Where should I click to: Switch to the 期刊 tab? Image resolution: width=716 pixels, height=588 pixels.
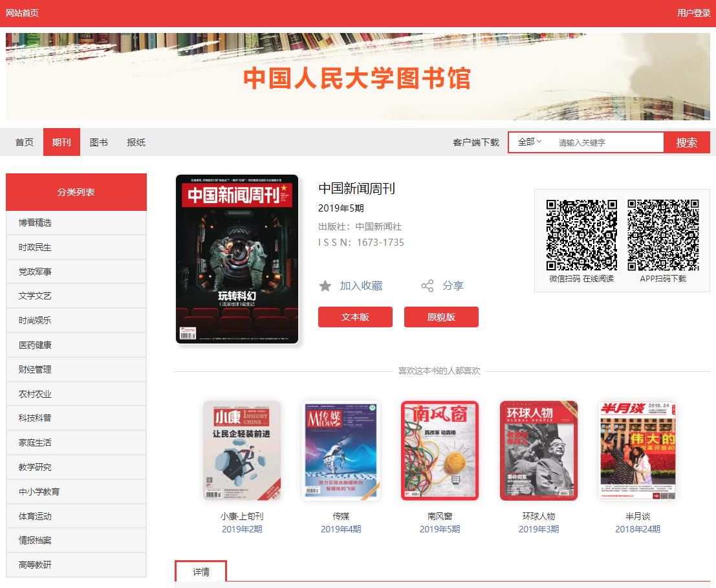tap(61, 142)
